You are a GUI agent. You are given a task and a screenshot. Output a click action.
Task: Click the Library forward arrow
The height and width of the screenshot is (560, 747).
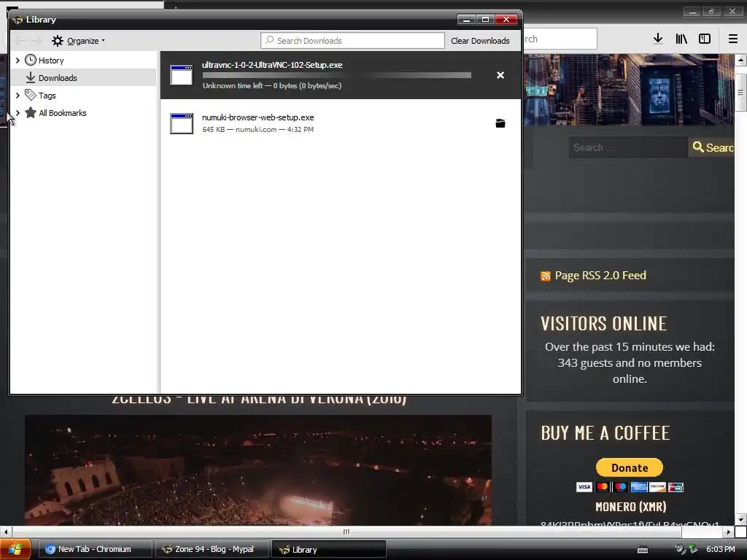point(37,41)
